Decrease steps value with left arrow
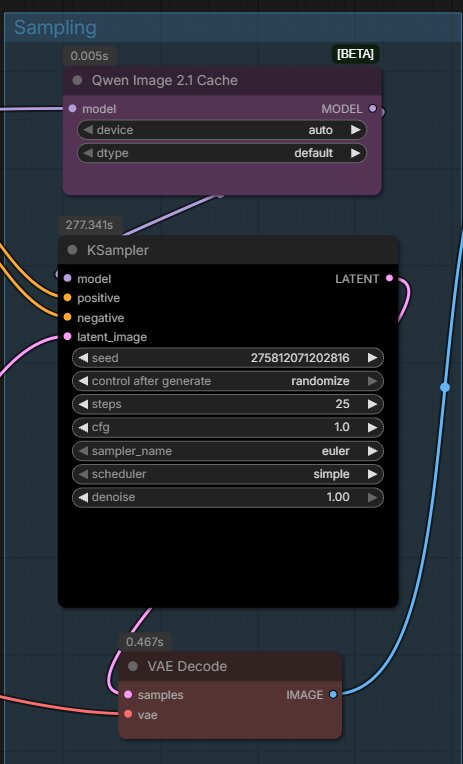Viewport: 463px width, 764px height. click(x=83, y=404)
